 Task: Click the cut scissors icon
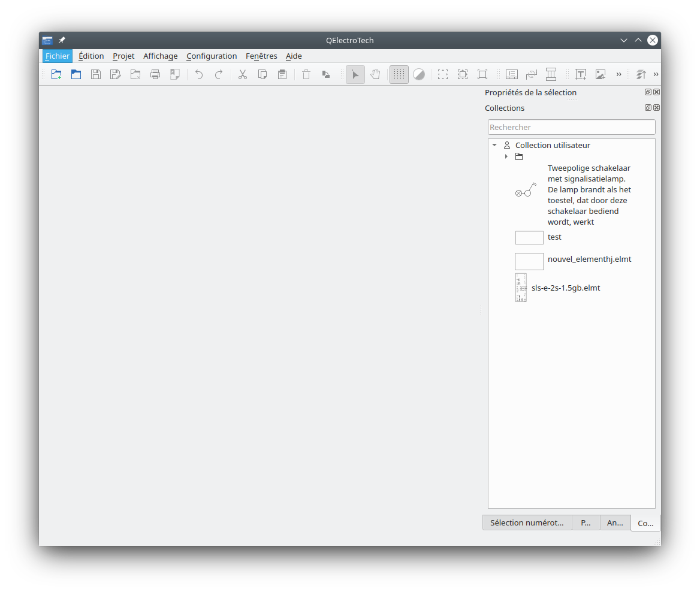point(243,74)
